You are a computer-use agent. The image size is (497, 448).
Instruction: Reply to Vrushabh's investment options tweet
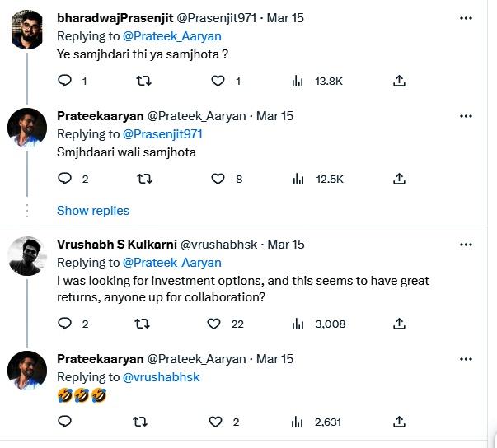point(65,324)
